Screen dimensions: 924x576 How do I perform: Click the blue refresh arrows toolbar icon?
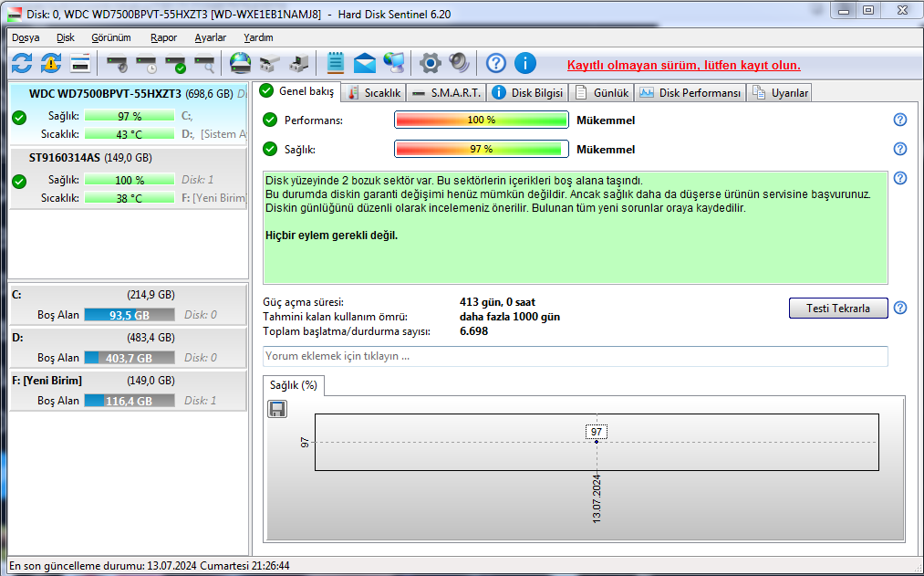coord(22,62)
